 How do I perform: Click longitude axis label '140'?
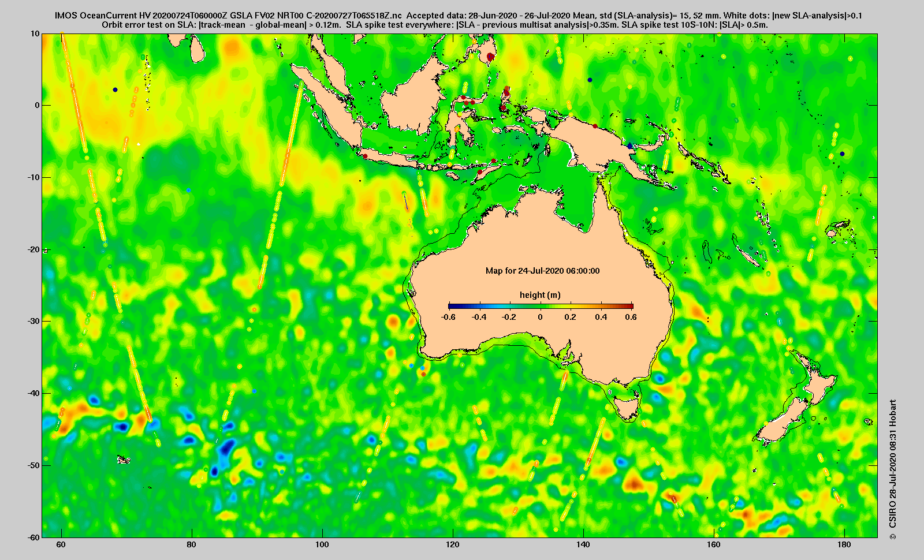(x=583, y=544)
